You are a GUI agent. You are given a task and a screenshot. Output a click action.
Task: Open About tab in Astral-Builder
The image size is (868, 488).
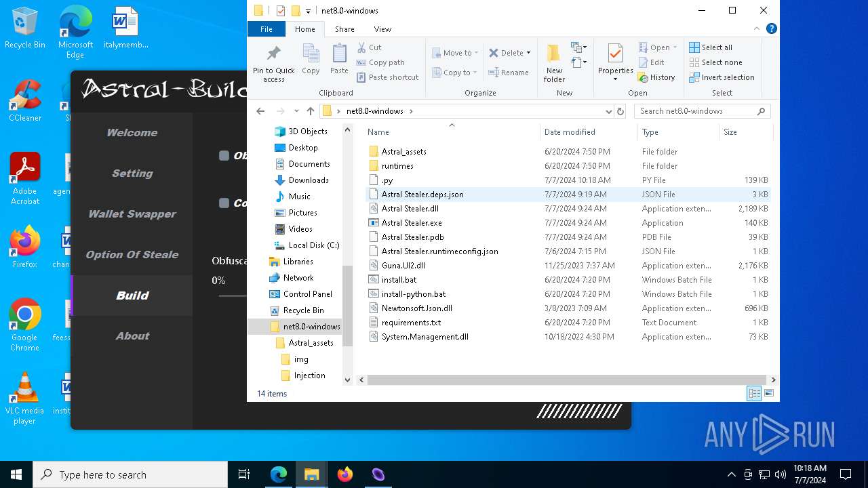132,336
